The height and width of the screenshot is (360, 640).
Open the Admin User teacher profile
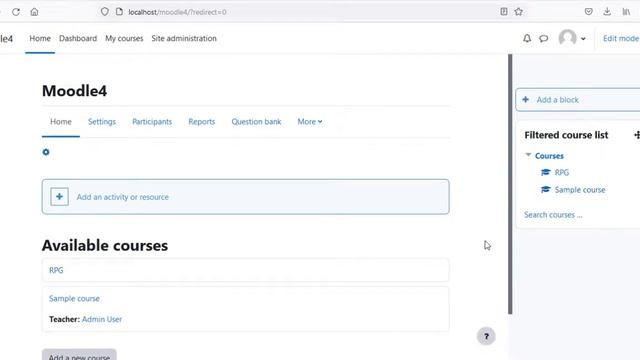tap(102, 319)
